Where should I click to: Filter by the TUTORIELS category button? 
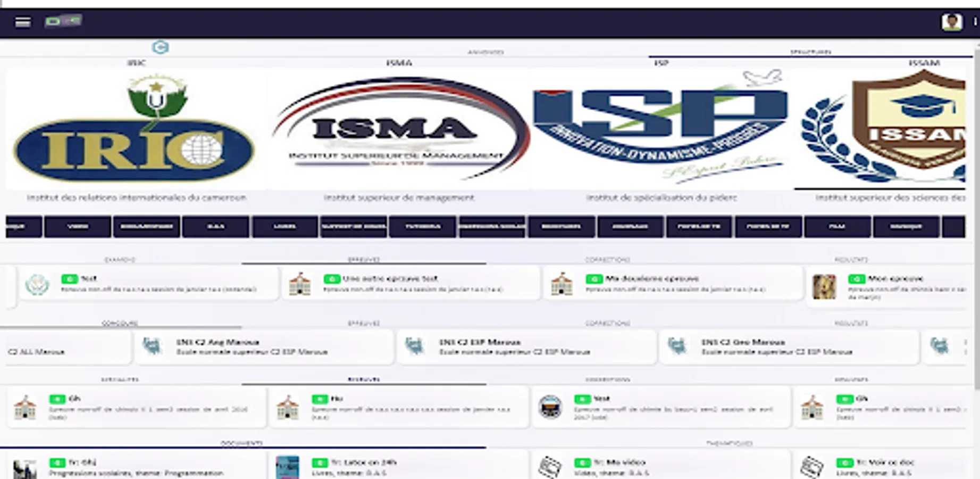pos(422,227)
